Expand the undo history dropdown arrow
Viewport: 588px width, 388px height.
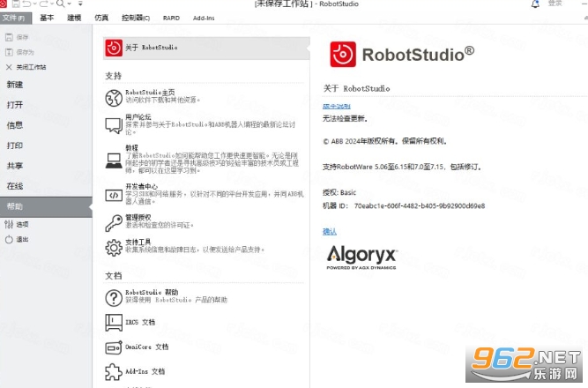tap(34, 4)
